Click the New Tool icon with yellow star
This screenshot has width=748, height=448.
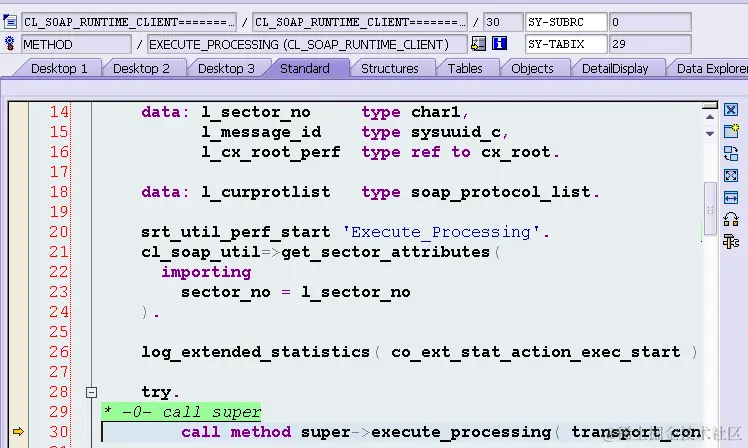point(730,131)
